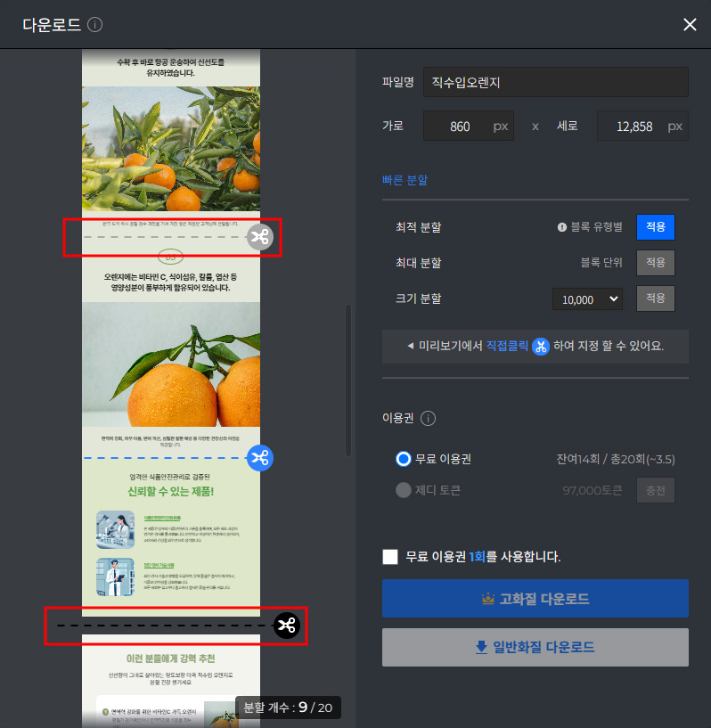This screenshot has width=711, height=728.
Task: Check the 무료 이용권 1회 사용 checkbox
Action: (390, 556)
